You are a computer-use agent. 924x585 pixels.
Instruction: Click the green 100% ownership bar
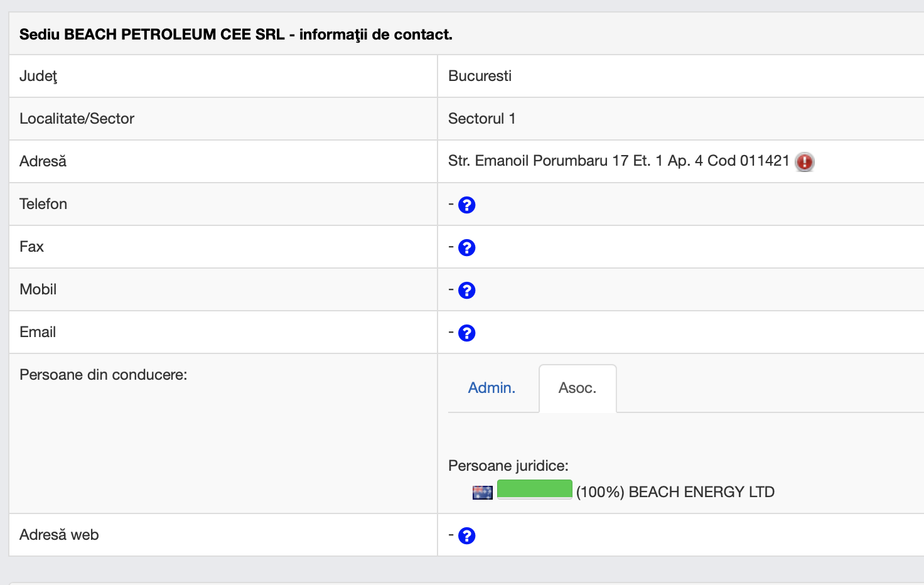534,489
